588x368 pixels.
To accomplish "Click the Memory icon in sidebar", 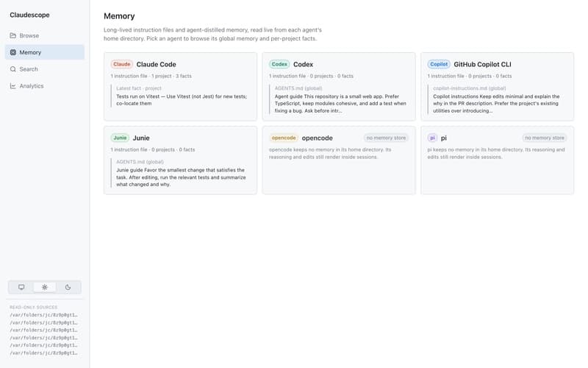I will pos(13,52).
